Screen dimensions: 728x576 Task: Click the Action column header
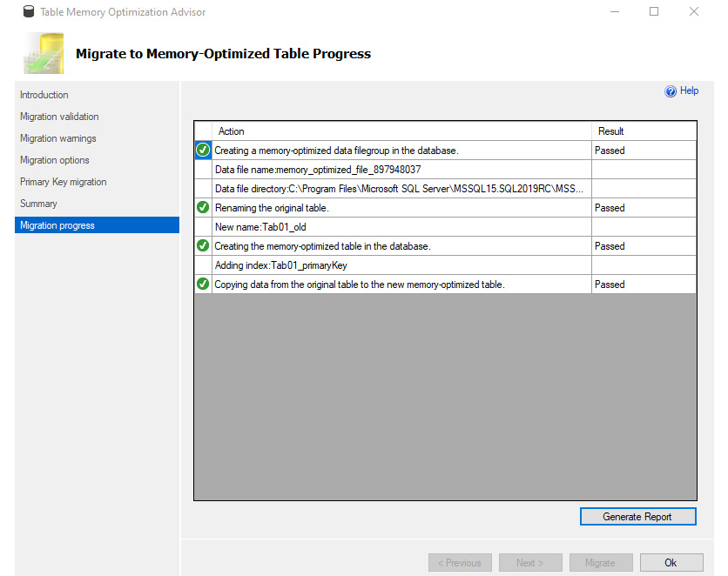tap(401, 131)
